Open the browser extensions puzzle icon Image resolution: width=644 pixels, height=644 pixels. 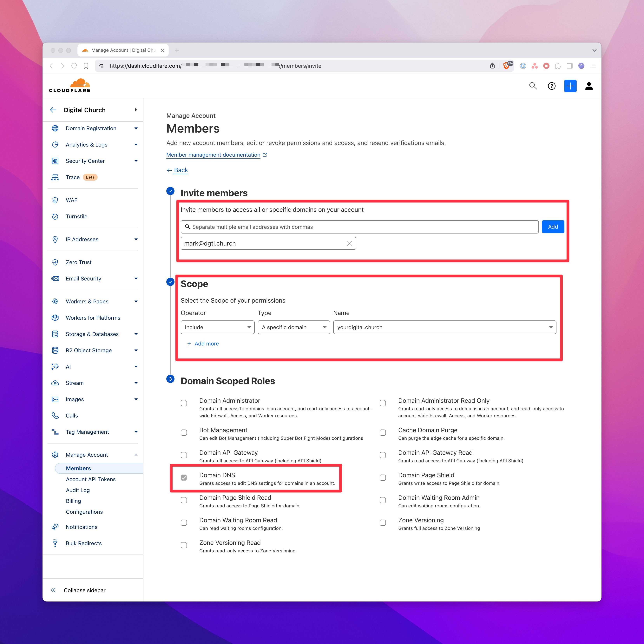point(558,66)
